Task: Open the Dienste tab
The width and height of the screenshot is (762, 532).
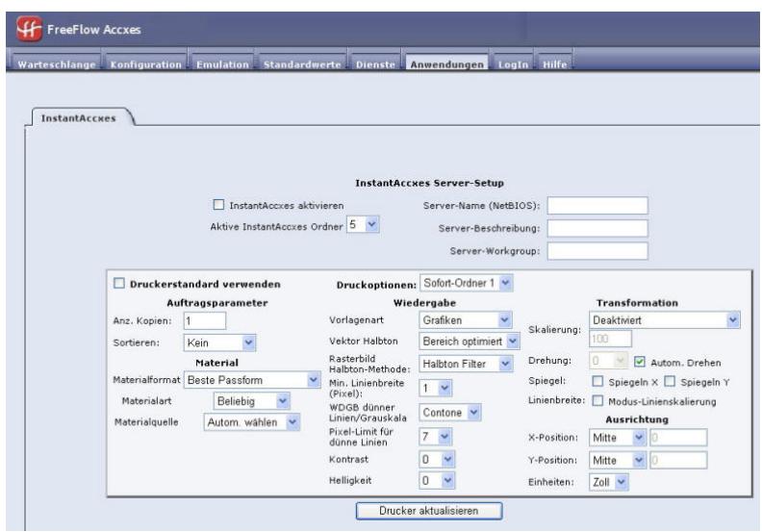Action: click(x=375, y=64)
